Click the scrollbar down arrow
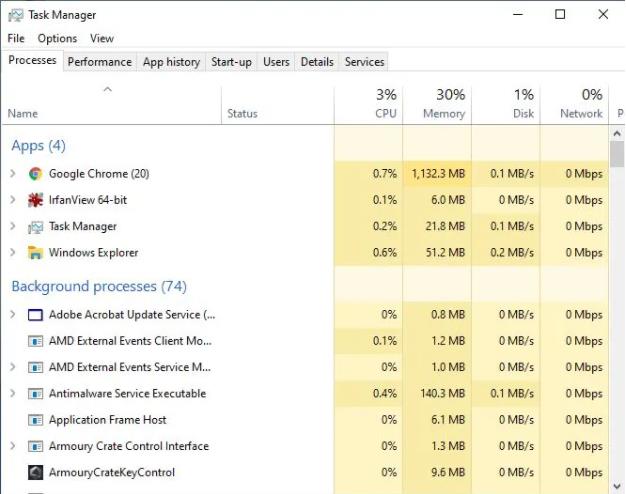The image size is (626, 494). tap(617, 486)
